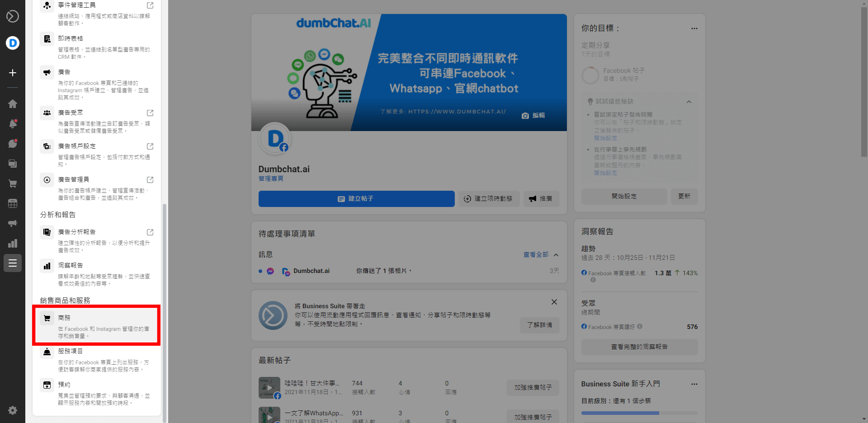Click 更新 button in goals card
The height and width of the screenshot is (423, 868).
[684, 197]
